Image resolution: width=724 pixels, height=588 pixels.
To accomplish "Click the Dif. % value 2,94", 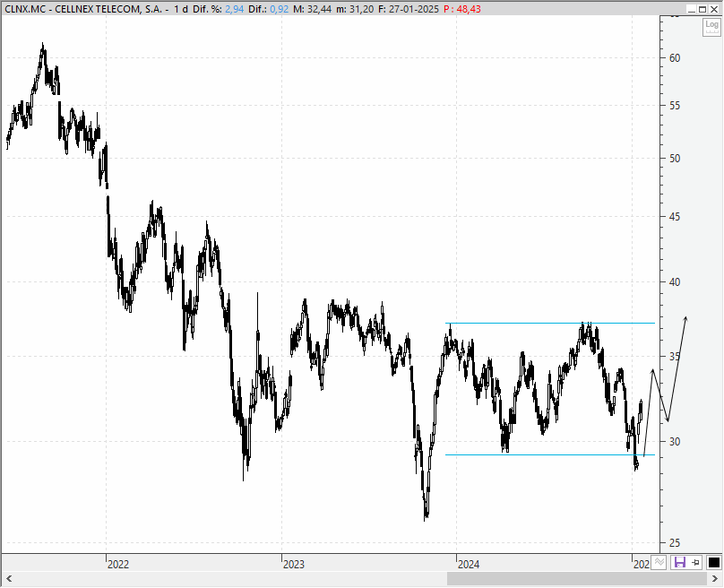I will pos(234,9).
